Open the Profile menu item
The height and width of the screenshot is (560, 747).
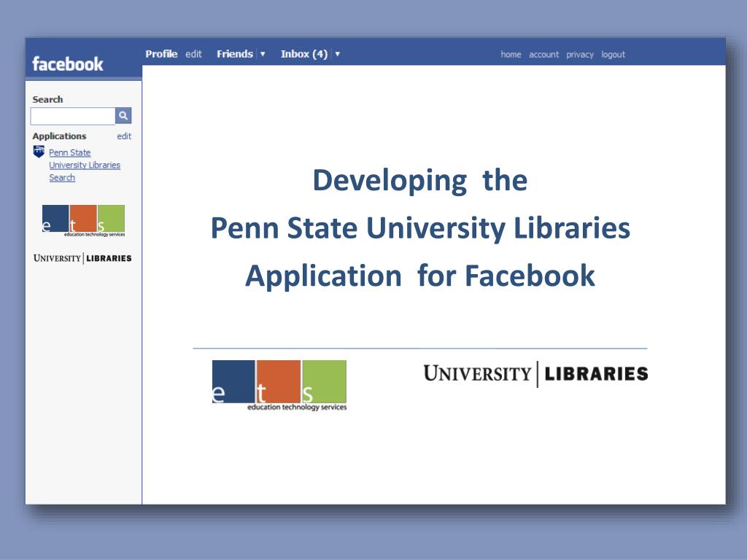coord(161,54)
